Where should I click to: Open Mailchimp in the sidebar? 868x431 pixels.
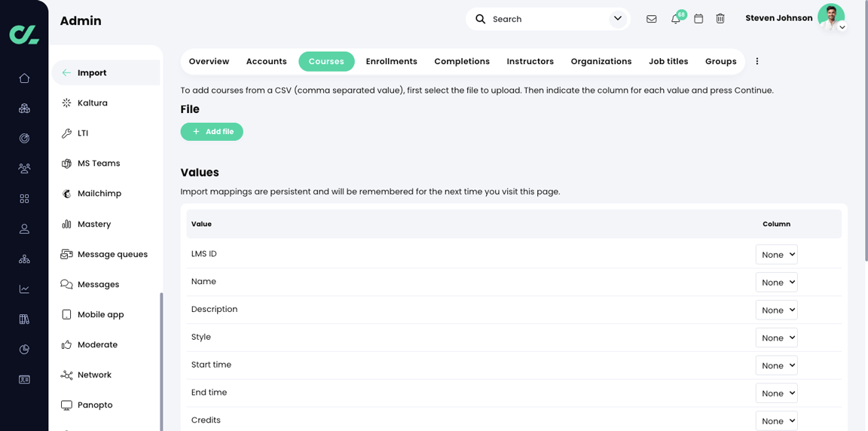(x=91, y=194)
